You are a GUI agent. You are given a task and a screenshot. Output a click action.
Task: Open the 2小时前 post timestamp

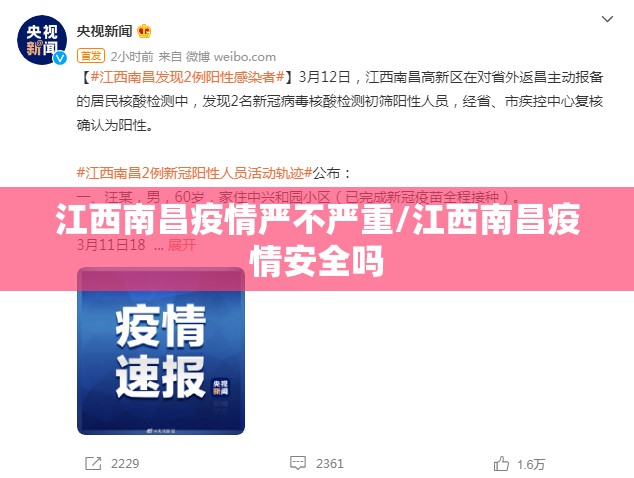[132, 57]
